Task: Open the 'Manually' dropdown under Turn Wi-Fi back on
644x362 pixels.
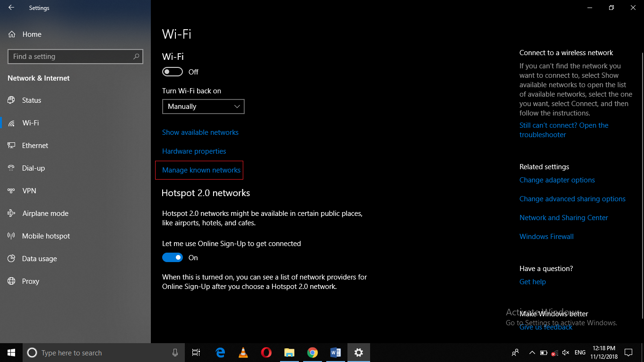Action: (x=203, y=107)
